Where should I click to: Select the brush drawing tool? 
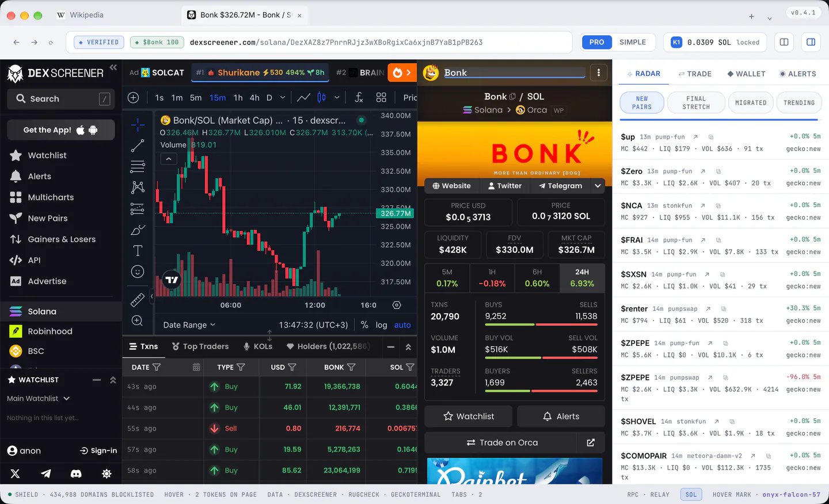pyautogui.click(x=138, y=230)
